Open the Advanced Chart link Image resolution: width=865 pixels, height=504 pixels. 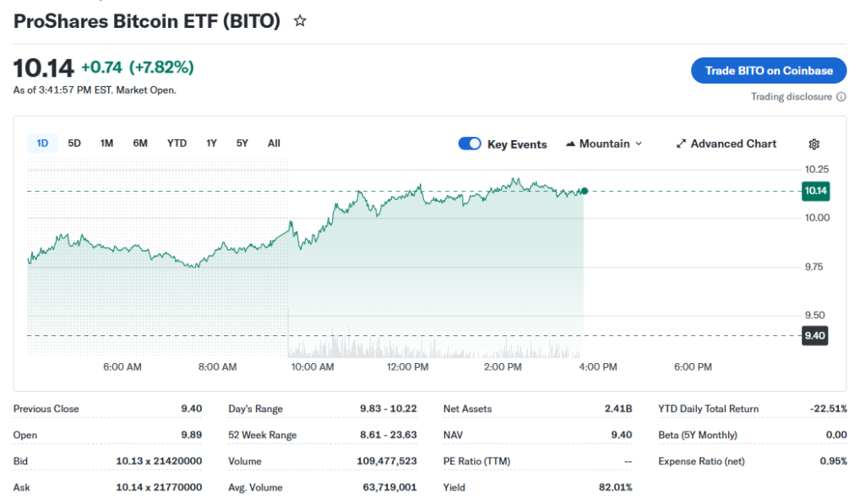733,144
